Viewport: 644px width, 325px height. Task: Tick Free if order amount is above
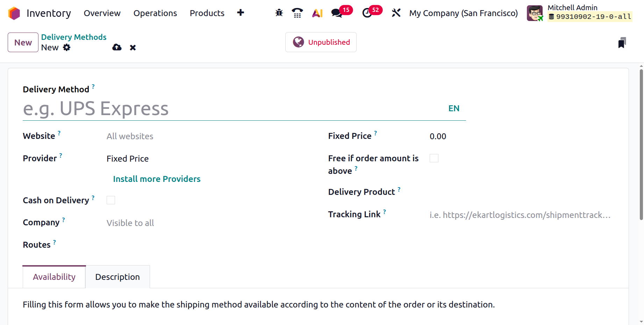[x=434, y=158]
